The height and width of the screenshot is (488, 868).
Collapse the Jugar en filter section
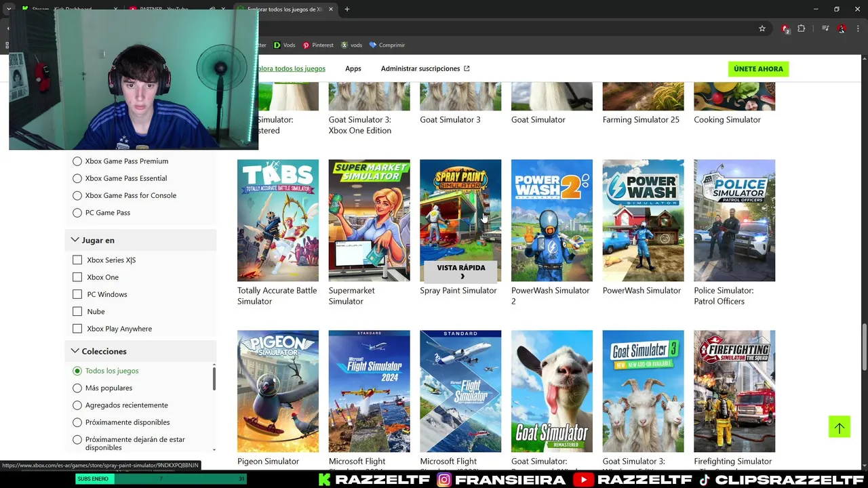coord(141,240)
